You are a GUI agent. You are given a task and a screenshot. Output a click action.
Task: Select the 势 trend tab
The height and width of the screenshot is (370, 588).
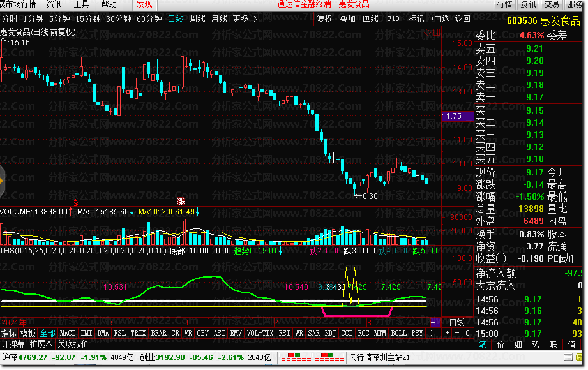pos(536,344)
